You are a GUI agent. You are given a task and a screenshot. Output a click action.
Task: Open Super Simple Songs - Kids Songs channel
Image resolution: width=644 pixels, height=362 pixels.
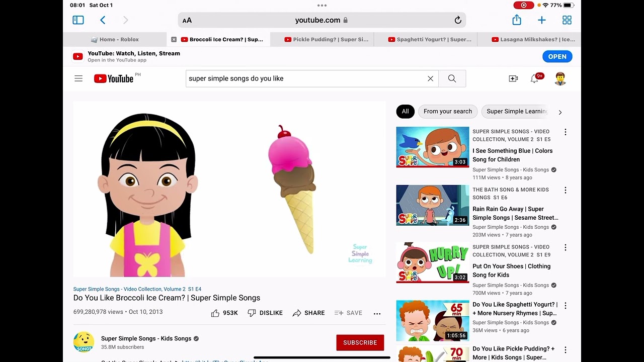tap(146, 338)
